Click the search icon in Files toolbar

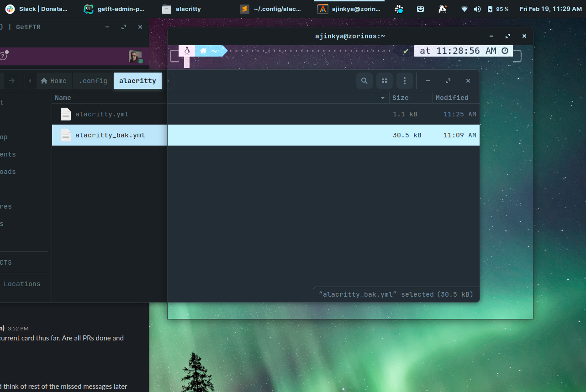364,81
